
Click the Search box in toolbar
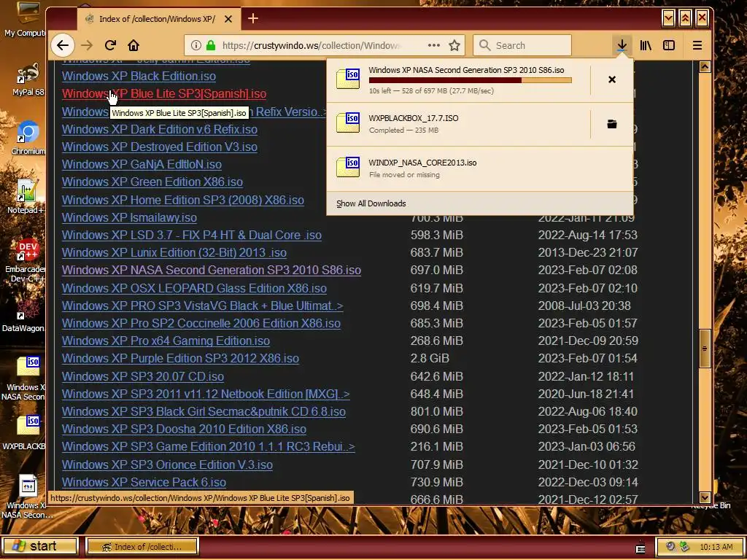pyautogui.click(x=522, y=45)
